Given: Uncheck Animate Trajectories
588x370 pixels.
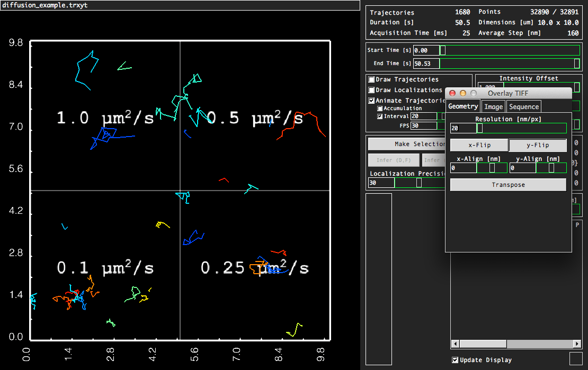Looking at the screenshot, I should 371,101.
